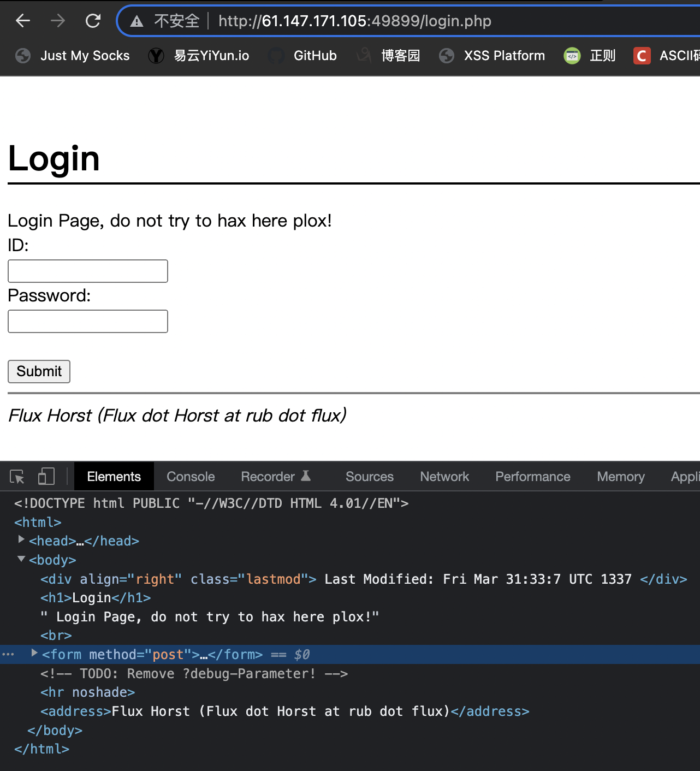700x771 pixels.
Task: Open the Sources tab
Action: coord(370,477)
